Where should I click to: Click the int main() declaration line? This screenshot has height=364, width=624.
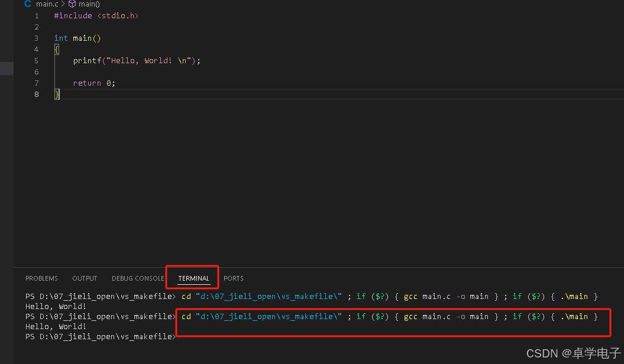coord(77,38)
